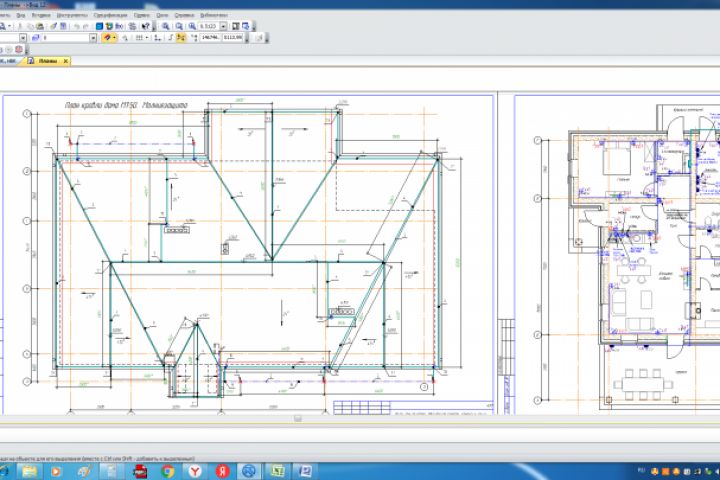Toggle the grid display button
Image resolution: width=720 pixels, height=480 pixels.
click(x=141, y=37)
